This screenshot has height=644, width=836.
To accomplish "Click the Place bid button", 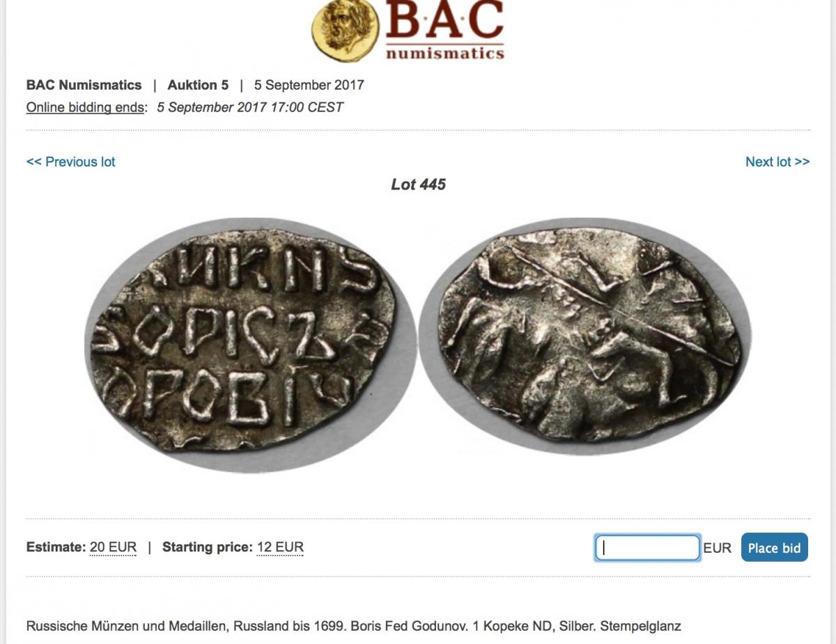I will tap(774, 548).
